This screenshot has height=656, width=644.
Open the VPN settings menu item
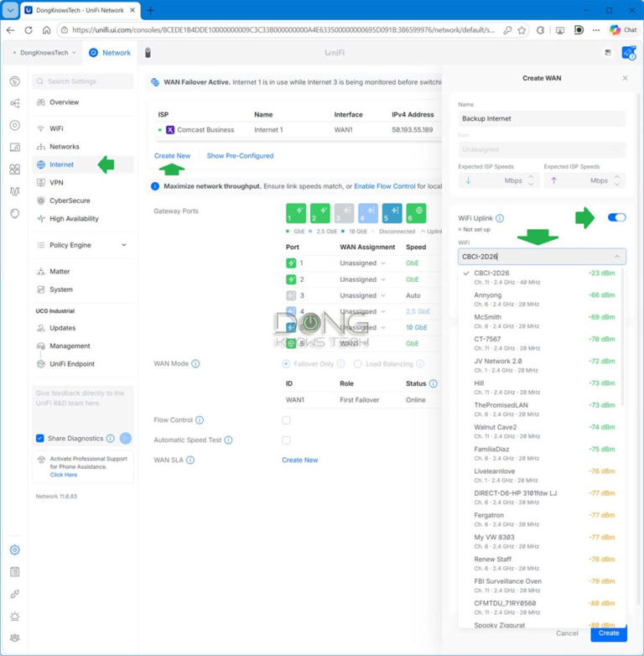pyautogui.click(x=82, y=182)
